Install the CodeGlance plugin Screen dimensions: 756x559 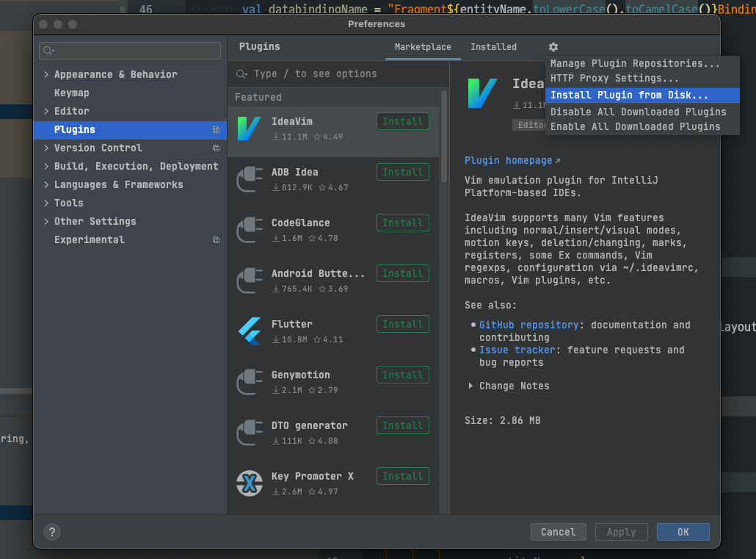click(403, 223)
